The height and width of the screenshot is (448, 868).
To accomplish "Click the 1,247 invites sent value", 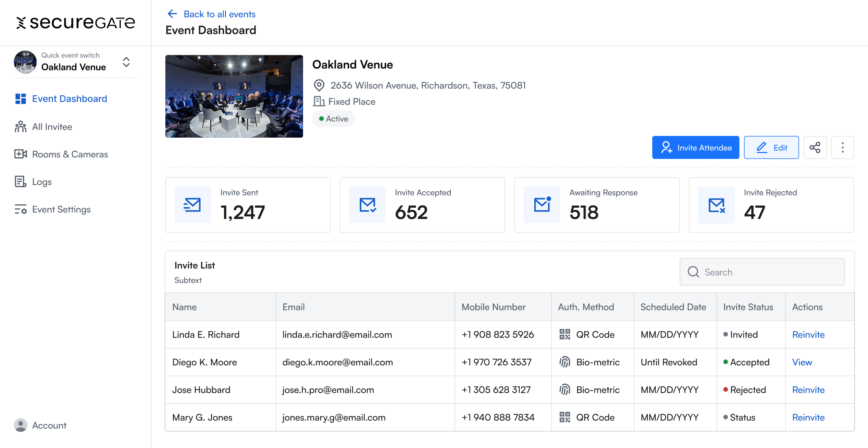I will tap(243, 212).
